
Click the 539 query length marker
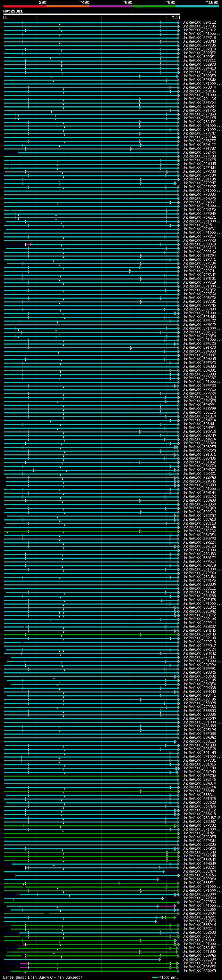[x=175, y=17]
